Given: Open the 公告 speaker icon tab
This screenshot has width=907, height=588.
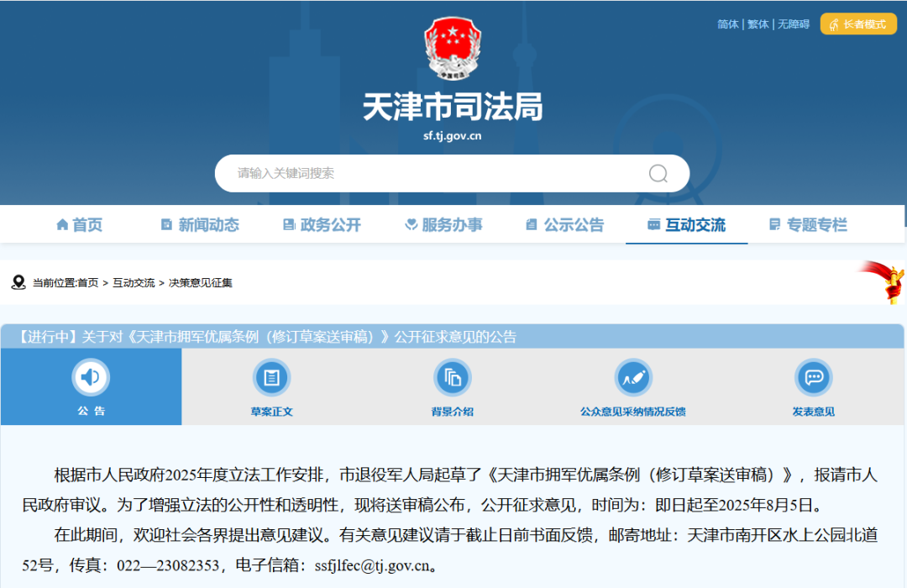Looking at the screenshot, I should tap(91, 378).
